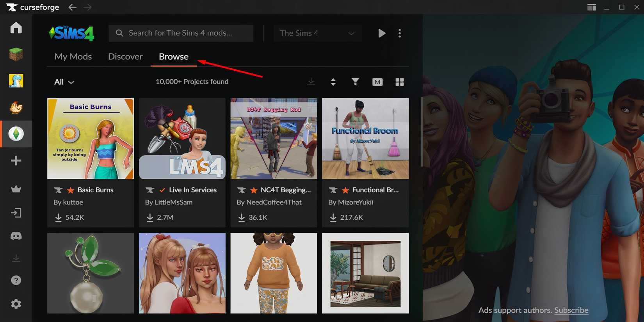644x322 pixels.
Task: Open the Discord icon in sidebar
Action: pos(16,236)
